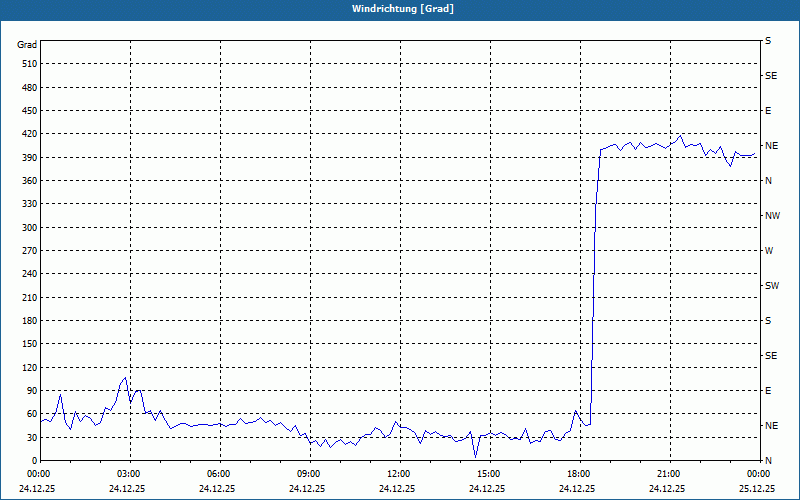Select the S compass label beside 180
The width and height of the screenshot is (800, 500).
tap(768, 320)
